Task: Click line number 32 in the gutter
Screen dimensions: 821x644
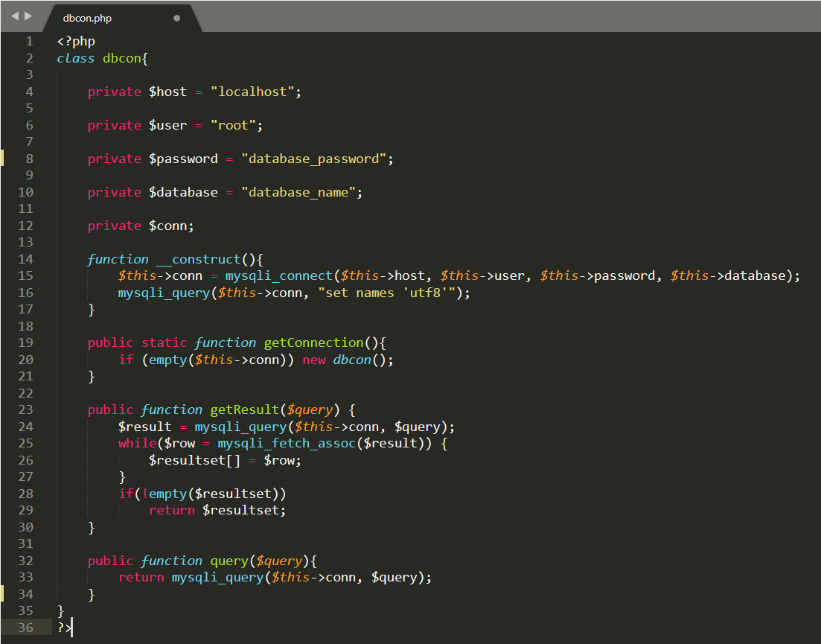Action: (25, 561)
